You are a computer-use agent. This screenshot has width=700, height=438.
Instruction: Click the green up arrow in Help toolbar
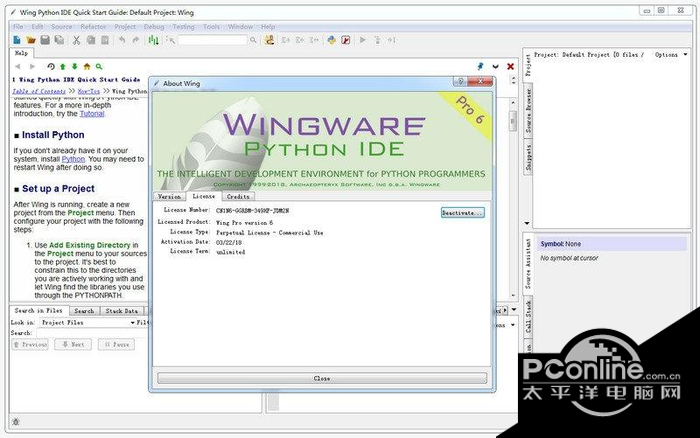click(62, 66)
